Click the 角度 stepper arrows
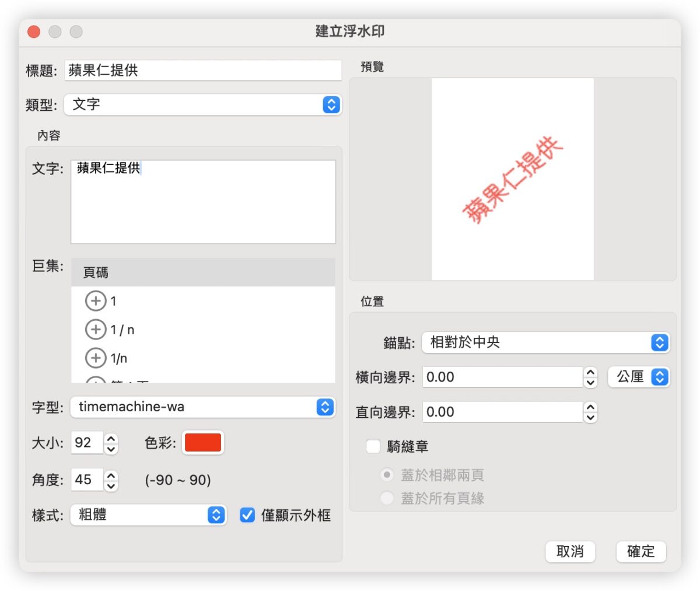The image size is (700, 591). click(111, 480)
